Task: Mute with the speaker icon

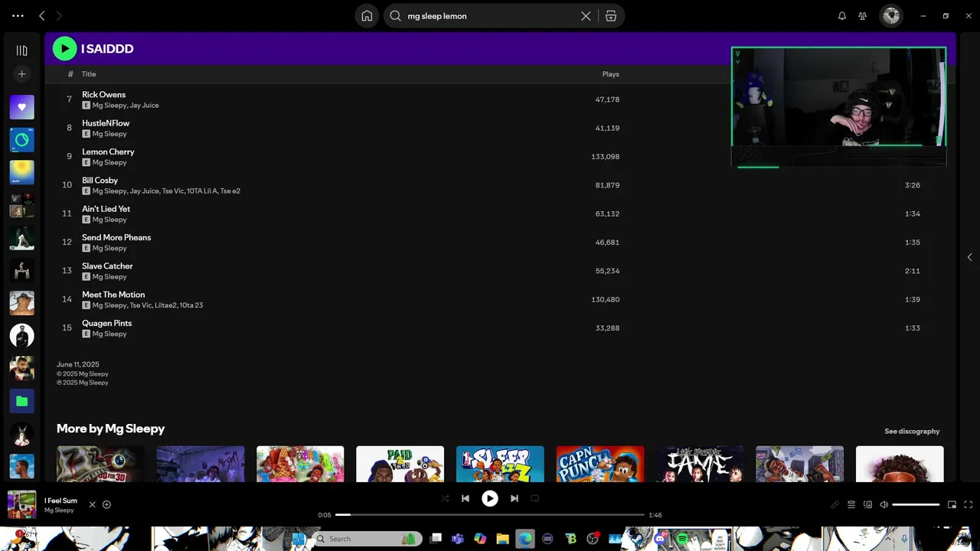Action: [884, 504]
